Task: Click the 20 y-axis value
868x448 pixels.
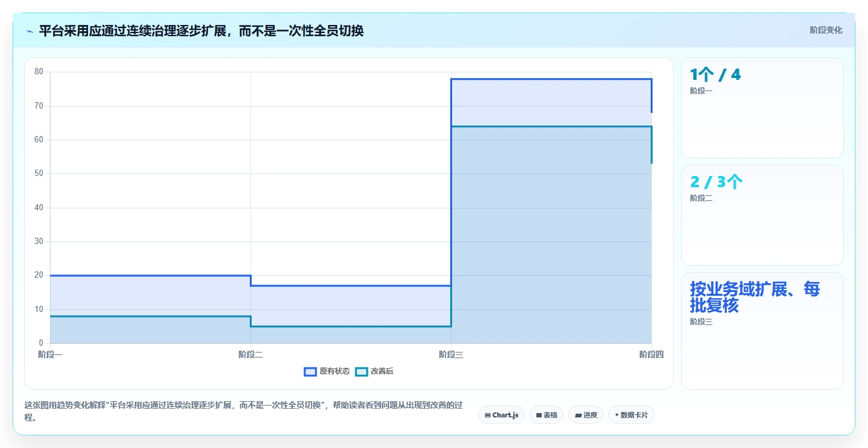Action: pos(39,275)
